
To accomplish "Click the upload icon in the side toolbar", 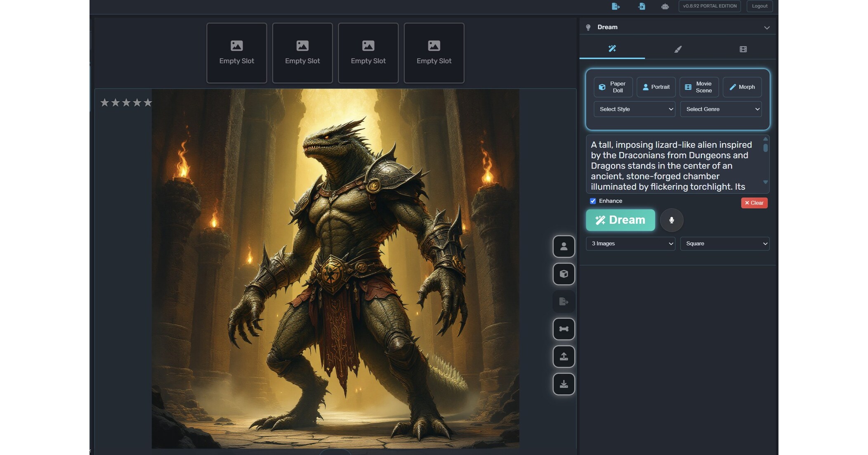I will [564, 356].
